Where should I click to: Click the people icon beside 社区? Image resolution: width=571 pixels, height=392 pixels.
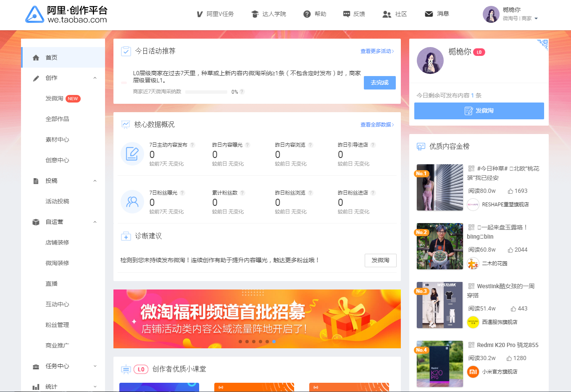pyautogui.click(x=387, y=14)
